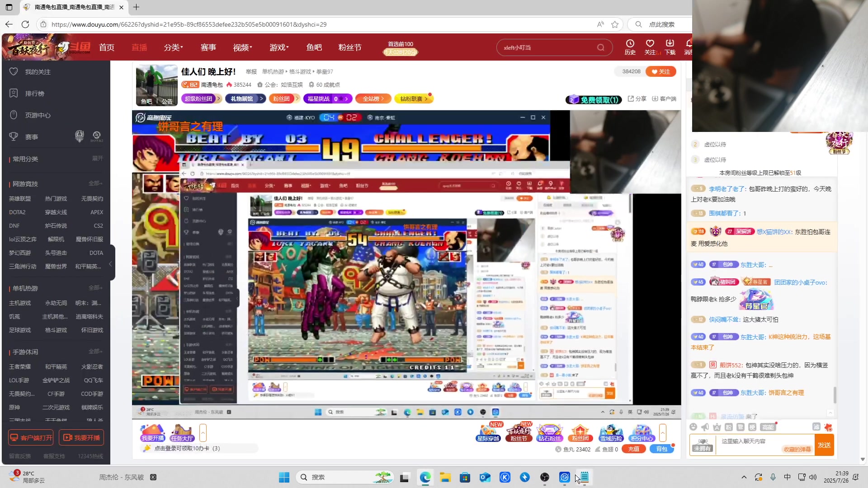
Task: Toggle the microphone in system tray
Action: (x=773, y=477)
